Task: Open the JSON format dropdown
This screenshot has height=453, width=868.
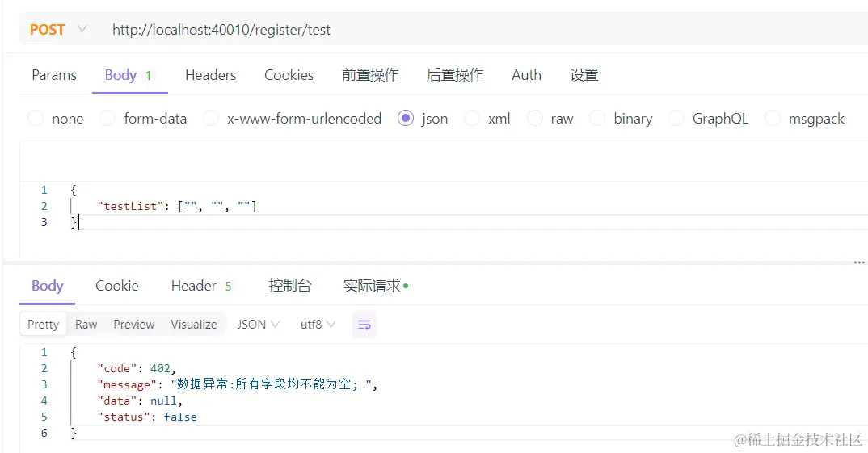Action: (x=259, y=325)
